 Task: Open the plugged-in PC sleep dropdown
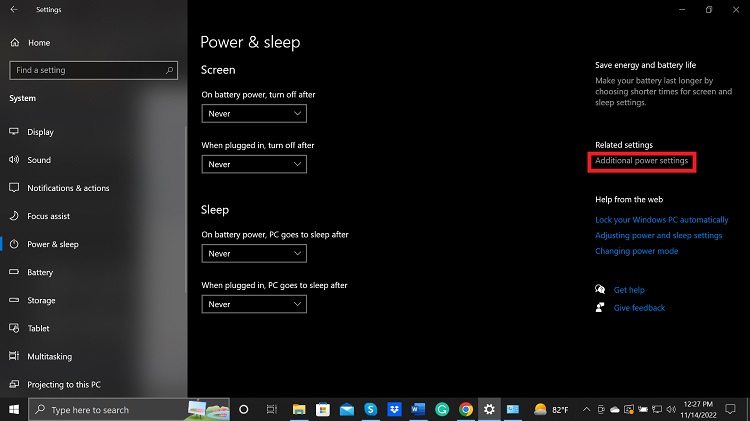tap(254, 304)
